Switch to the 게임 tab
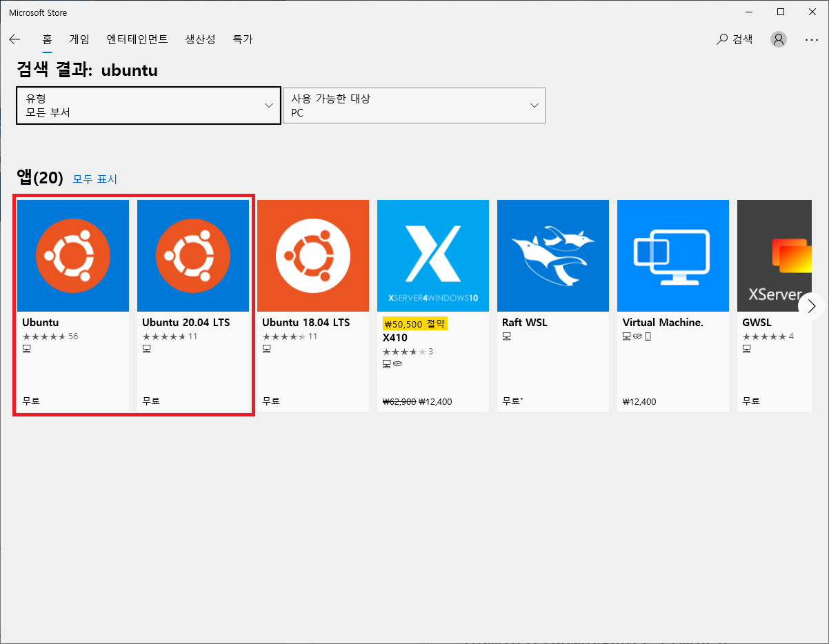The height and width of the screenshot is (644, 829). [79, 39]
